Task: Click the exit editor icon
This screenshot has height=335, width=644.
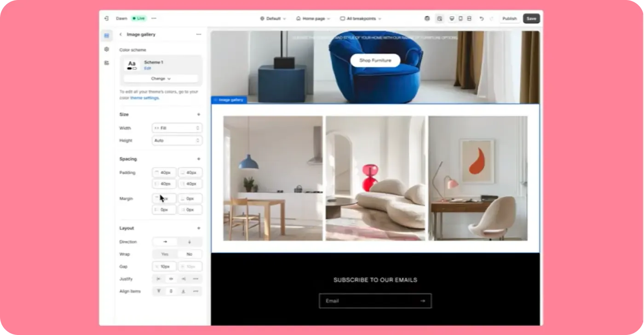Action: [106, 18]
